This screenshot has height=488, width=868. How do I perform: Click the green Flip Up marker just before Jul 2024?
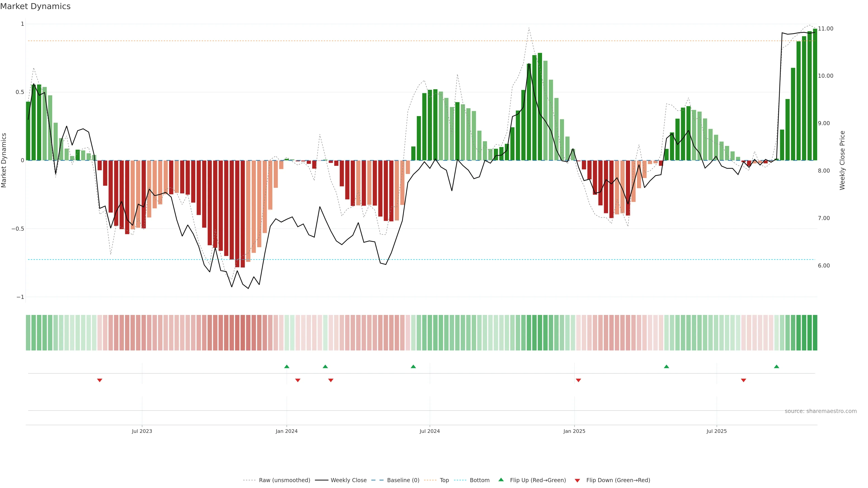tap(413, 366)
